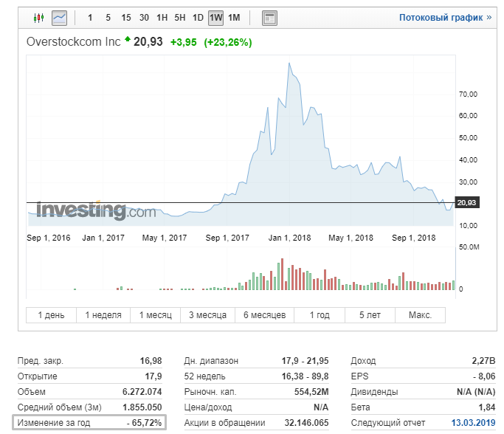Click the (+23,26%) percent change
The height and width of the screenshot is (434, 504).
pyautogui.click(x=228, y=42)
